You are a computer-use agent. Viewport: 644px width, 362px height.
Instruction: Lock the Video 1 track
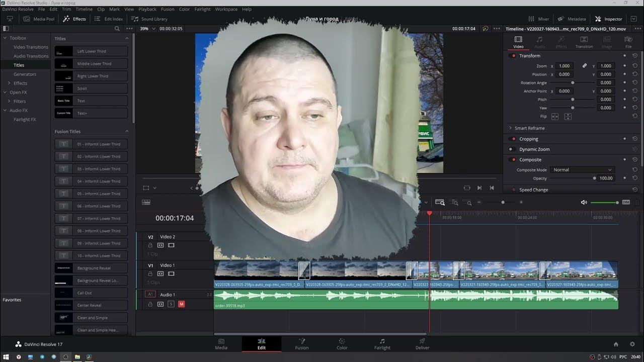(150, 274)
